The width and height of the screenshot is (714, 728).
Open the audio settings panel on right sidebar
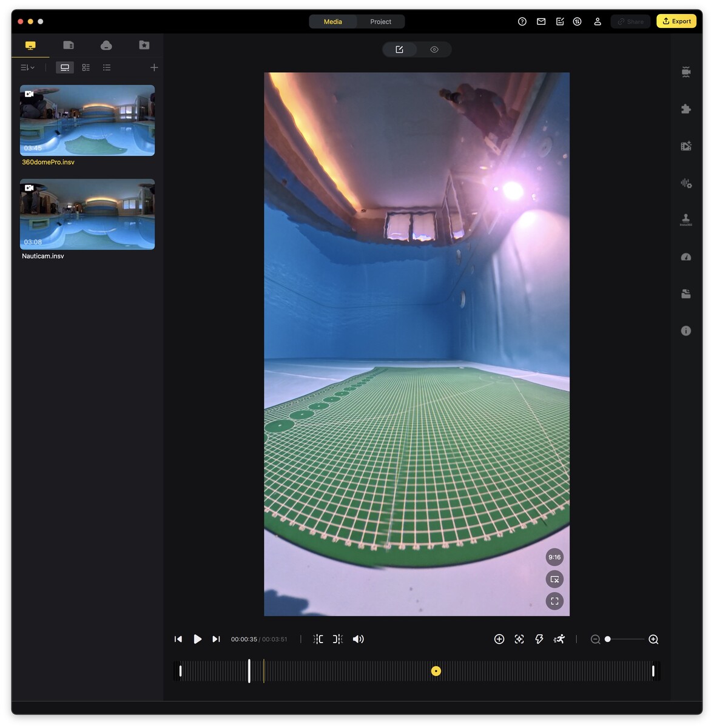685,183
